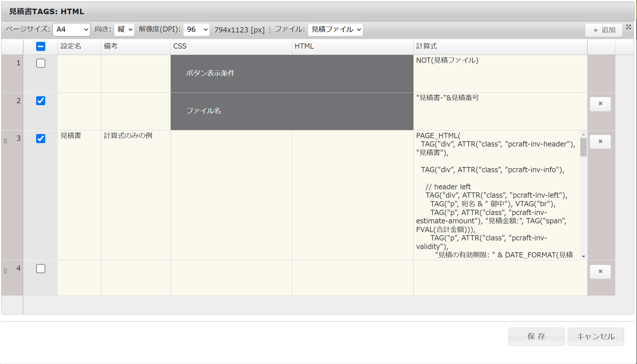637x364 pixels.
Task: Click the scroll-up arrow in row 3 formula
Action: (x=583, y=134)
